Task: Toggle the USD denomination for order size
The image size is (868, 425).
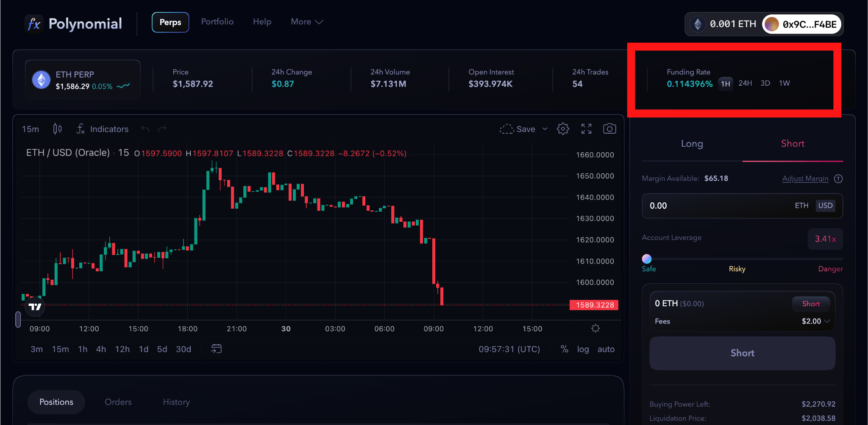Action: click(825, 206)
